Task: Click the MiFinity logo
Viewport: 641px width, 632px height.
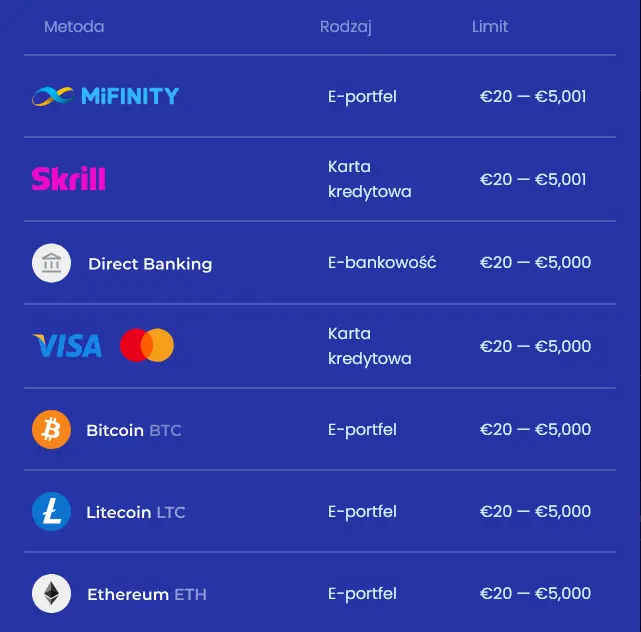Action: click(x=105, y=96)
